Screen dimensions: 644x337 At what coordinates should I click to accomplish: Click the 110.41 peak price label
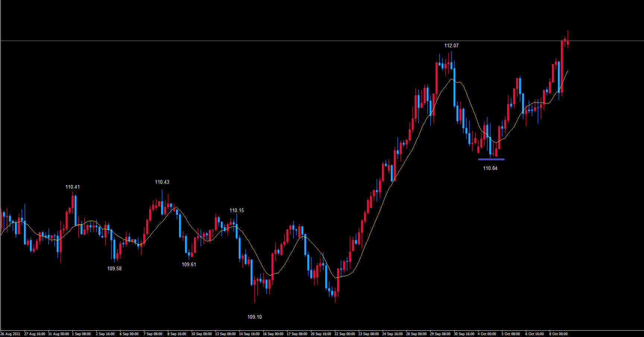(72, 187)
